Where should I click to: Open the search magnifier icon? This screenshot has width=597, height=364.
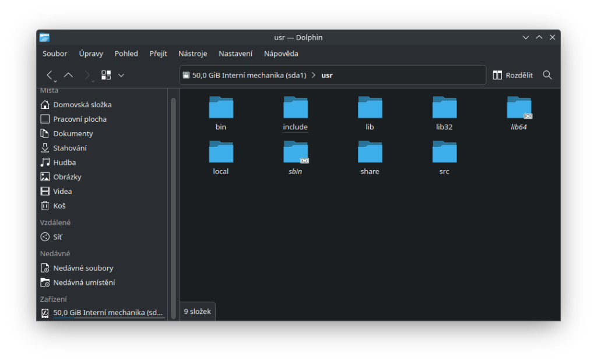547,75
